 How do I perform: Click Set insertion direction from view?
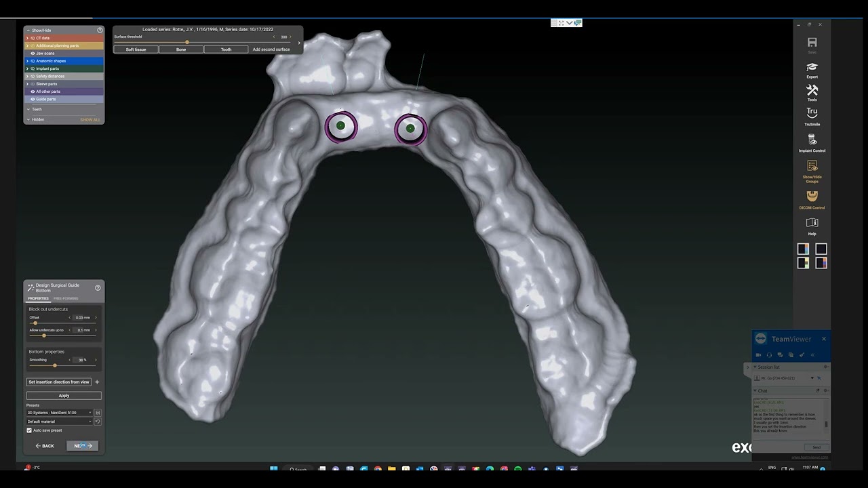(x=59, y=382)
